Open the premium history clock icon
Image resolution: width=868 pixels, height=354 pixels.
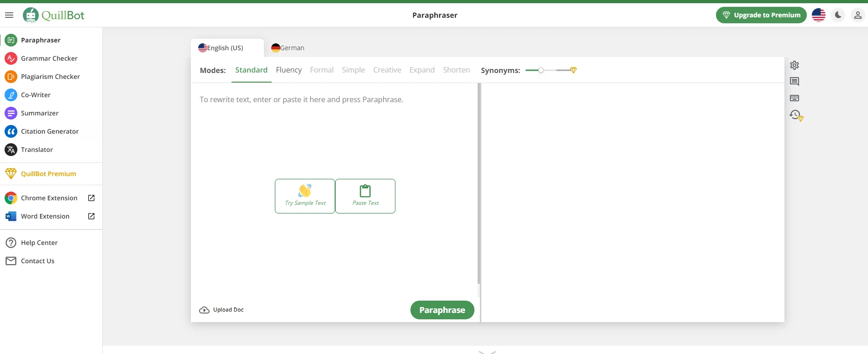click(x=796, y=115)
